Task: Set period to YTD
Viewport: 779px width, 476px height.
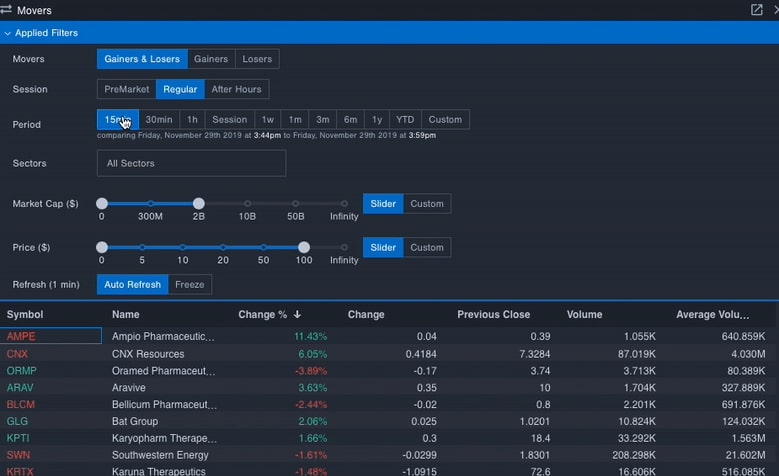Action: coord(405,119)
